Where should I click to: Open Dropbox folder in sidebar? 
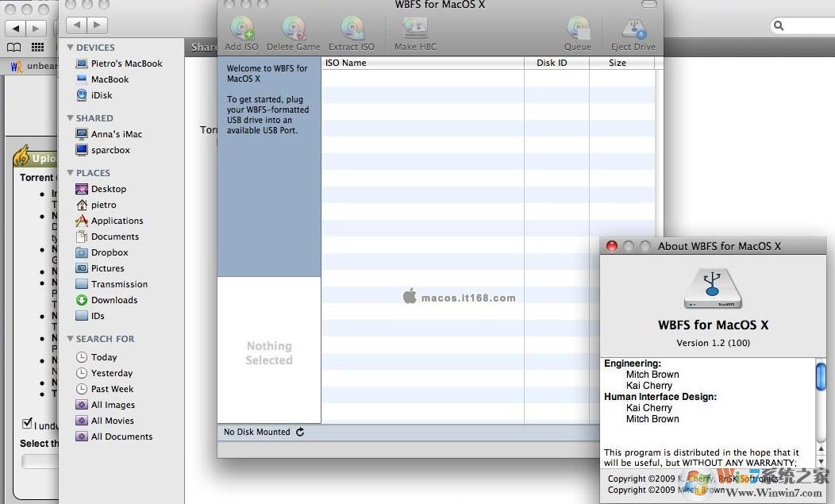tap(102, 252)
